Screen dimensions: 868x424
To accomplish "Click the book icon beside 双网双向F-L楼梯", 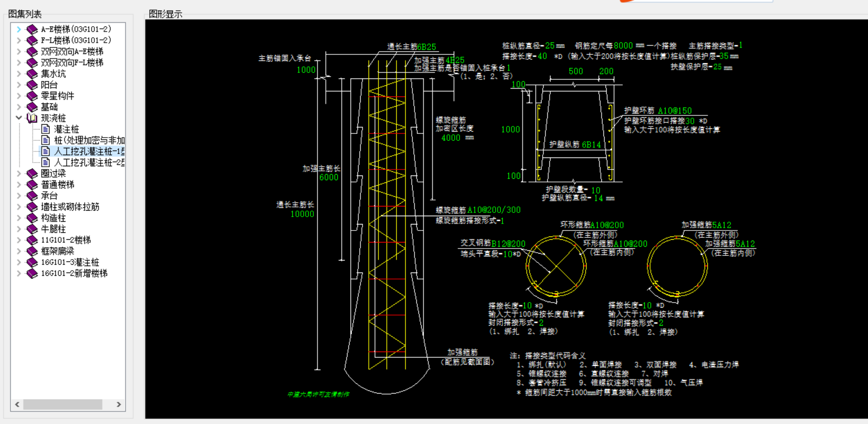I will tap(32, 62).
